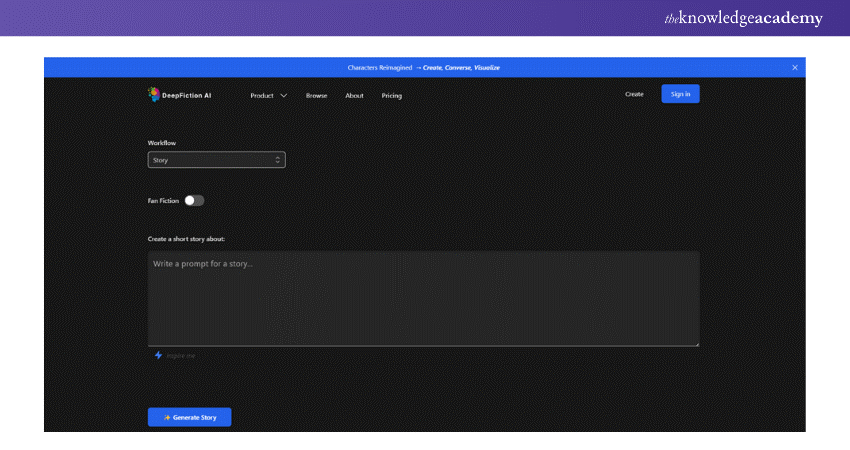The image size is (850, 450).
Task: Click the Fan Fiction label text
Action: [x=163, y=200]
